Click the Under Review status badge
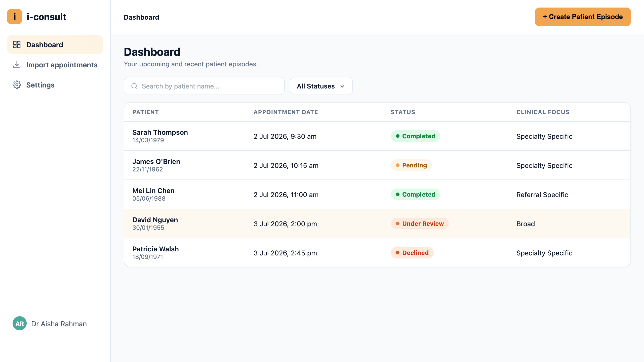Image resolution: width=644 pixels, height=362 pixels. [x=420, y=223]
